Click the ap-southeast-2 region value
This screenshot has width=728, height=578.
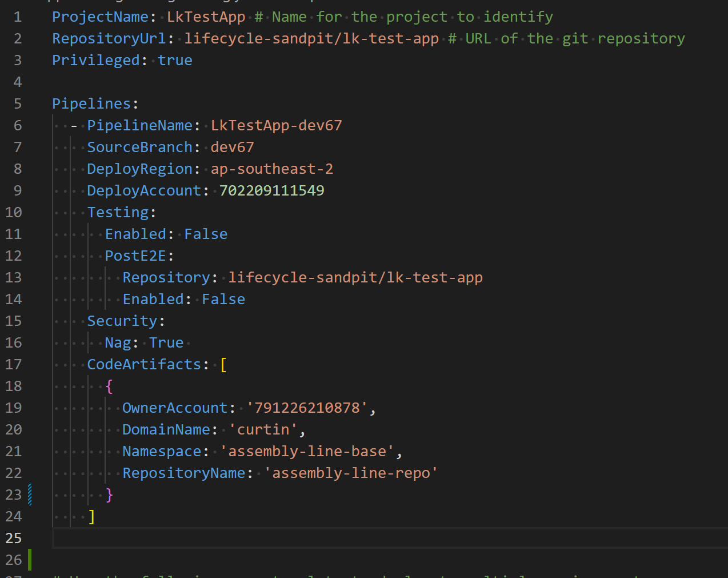click(271, 169)
